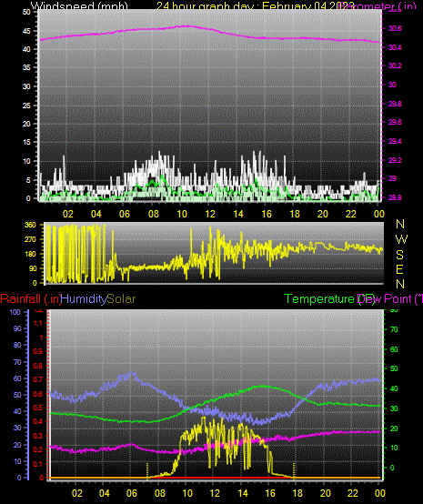
Task: Click the S compass direction letter
Action: (399, 255)
